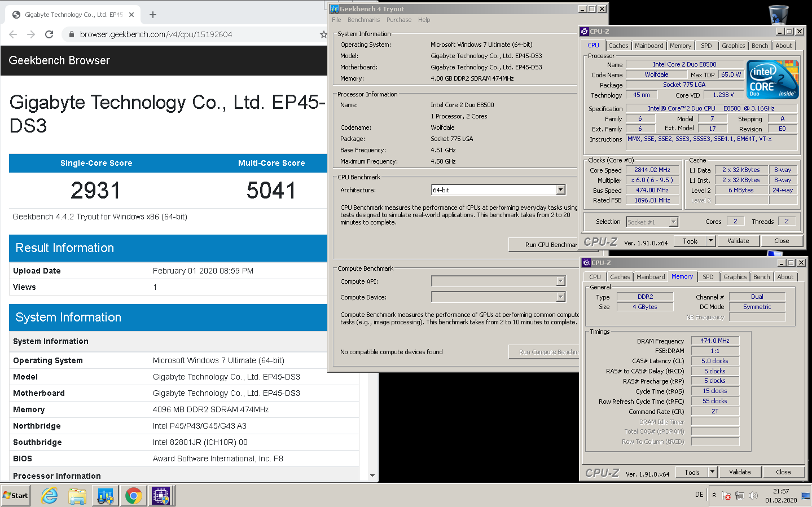The height and width of the screenshot is (507, 812).
Task: Bookmark this page with the star icon
Action: coord(323,34)
